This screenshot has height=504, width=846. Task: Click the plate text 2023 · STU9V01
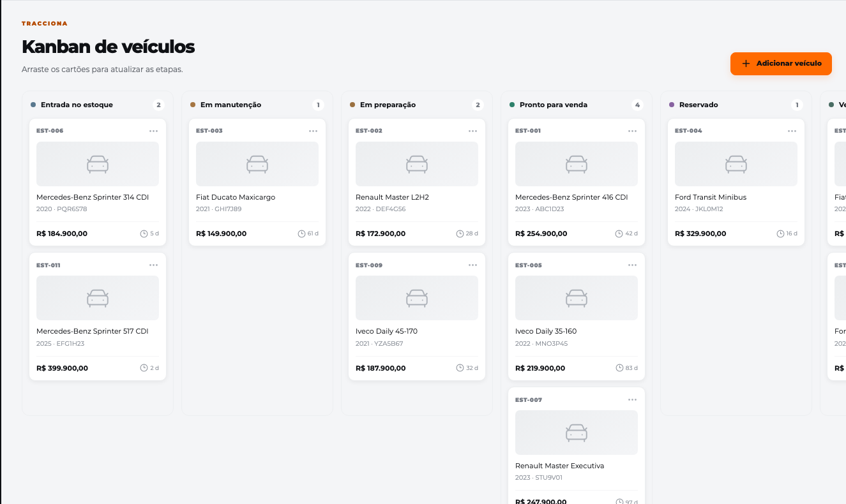(x=539, y=478)
